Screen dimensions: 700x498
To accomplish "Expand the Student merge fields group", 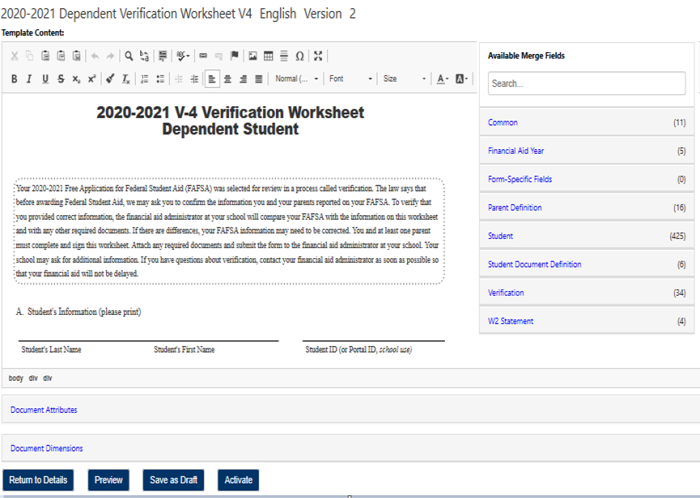I will 581,236.
